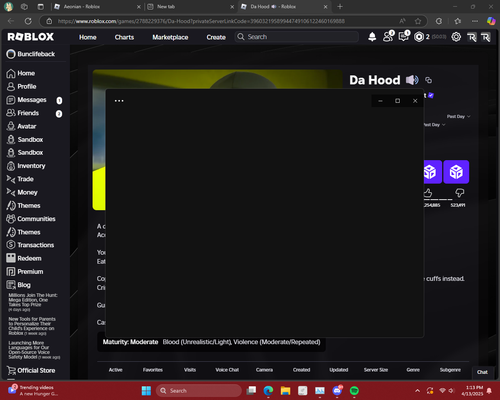Click the read aloud icon in address bar
This screenshot has width=500, height=400.
403,21
